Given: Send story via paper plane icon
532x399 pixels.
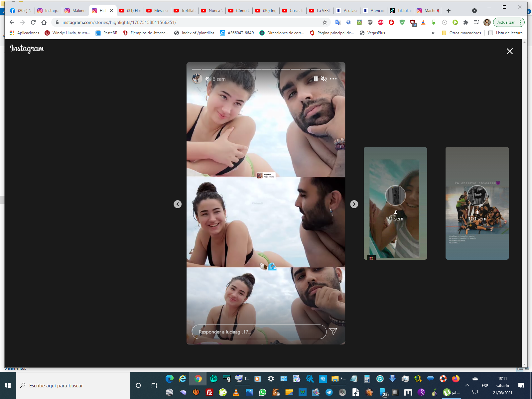Looking at the screenshot, I should click(x=333, y=332).
